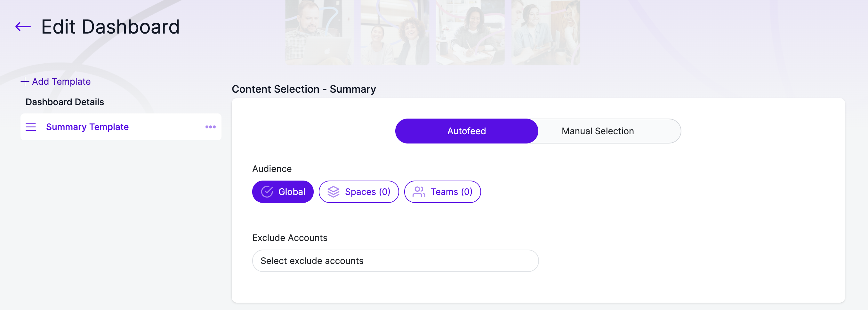Click the plus icon for Add Template
The height and width of the screenshot is (310, 868).
25,81
